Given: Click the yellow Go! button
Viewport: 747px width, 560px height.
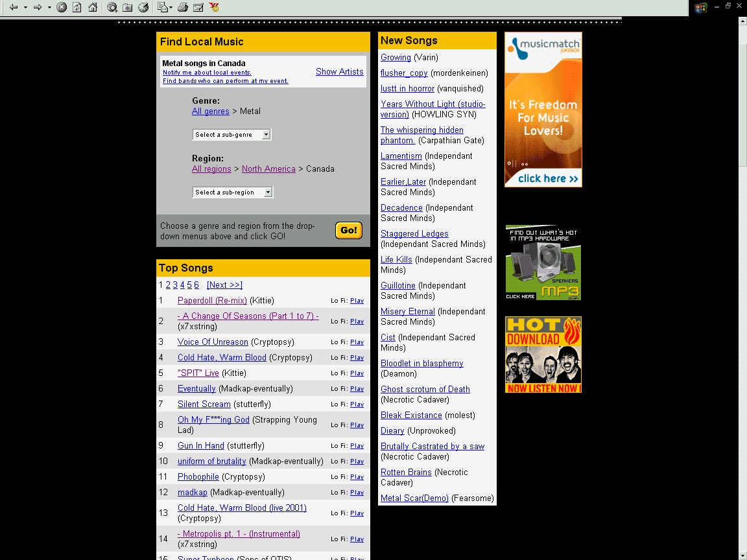Looking at the screenshot, I should click(349, 231).
